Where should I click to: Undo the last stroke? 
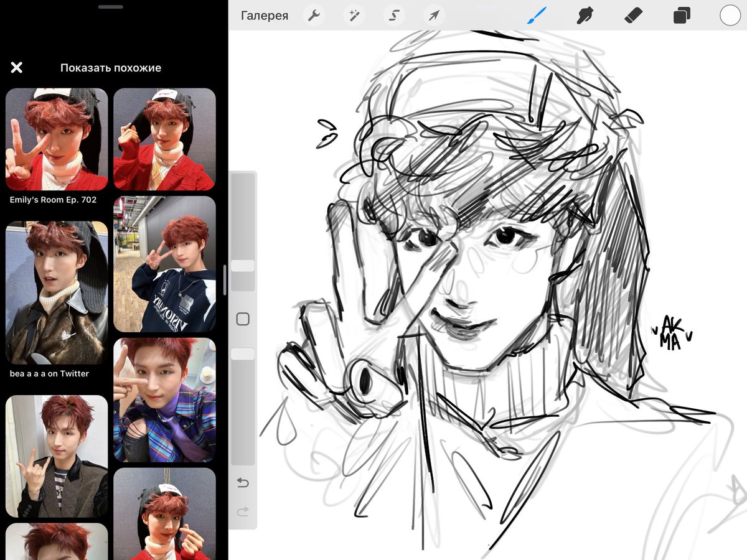(x=243, y=483)
